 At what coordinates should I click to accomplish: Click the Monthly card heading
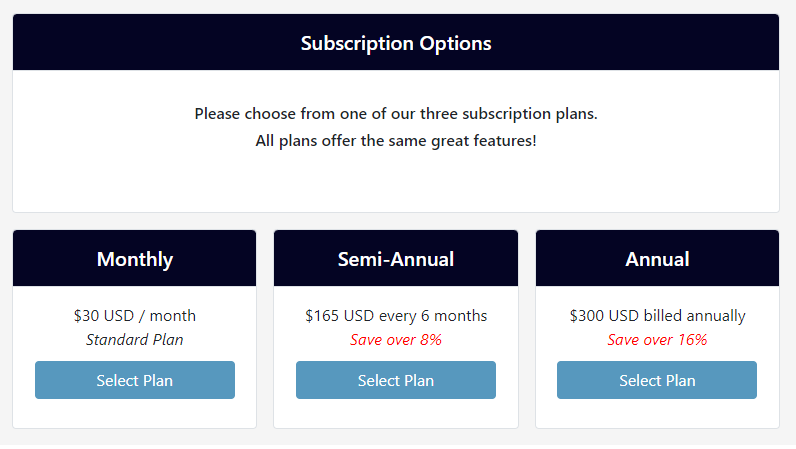coord(135,259)
